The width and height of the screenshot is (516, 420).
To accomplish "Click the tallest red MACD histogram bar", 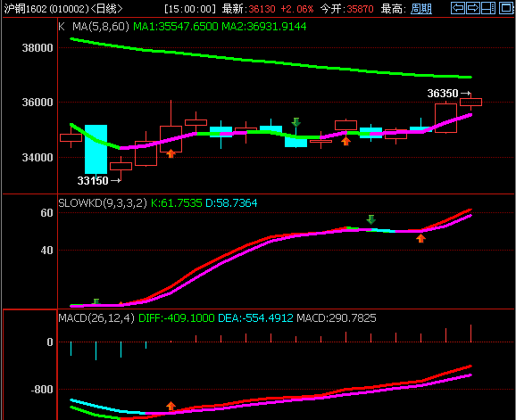I will click(470, 334).
